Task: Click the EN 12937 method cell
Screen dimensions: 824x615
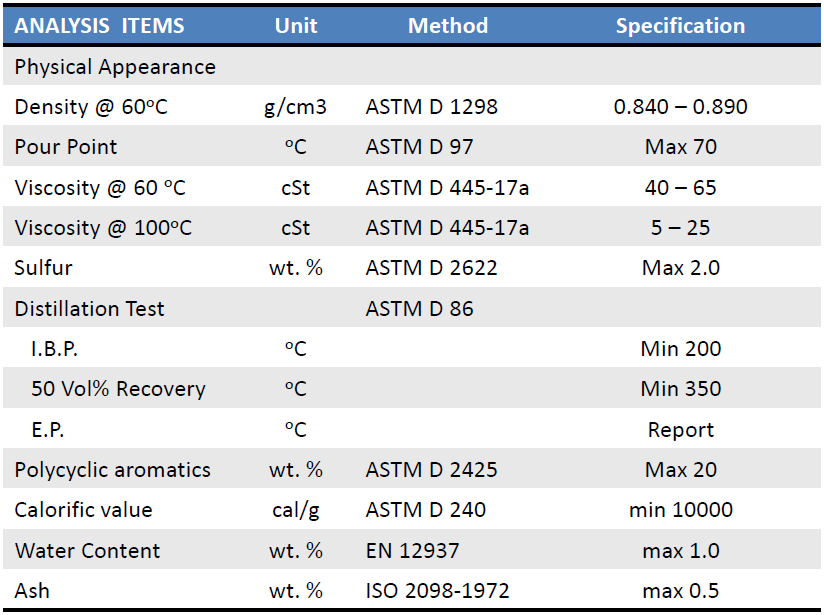Action: tap(416, 551)
